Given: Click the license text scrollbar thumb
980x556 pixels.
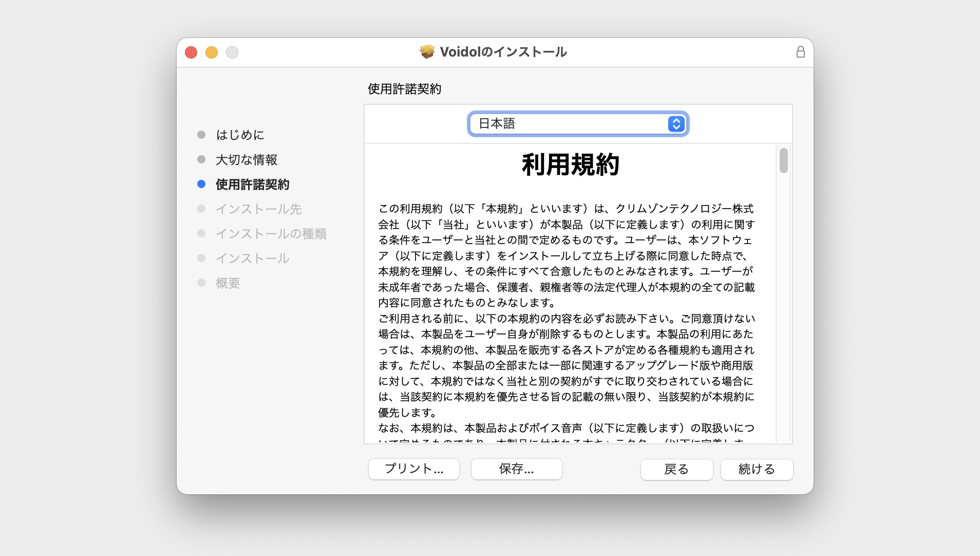Looking at the screenshot, I should tap(783, 161).
